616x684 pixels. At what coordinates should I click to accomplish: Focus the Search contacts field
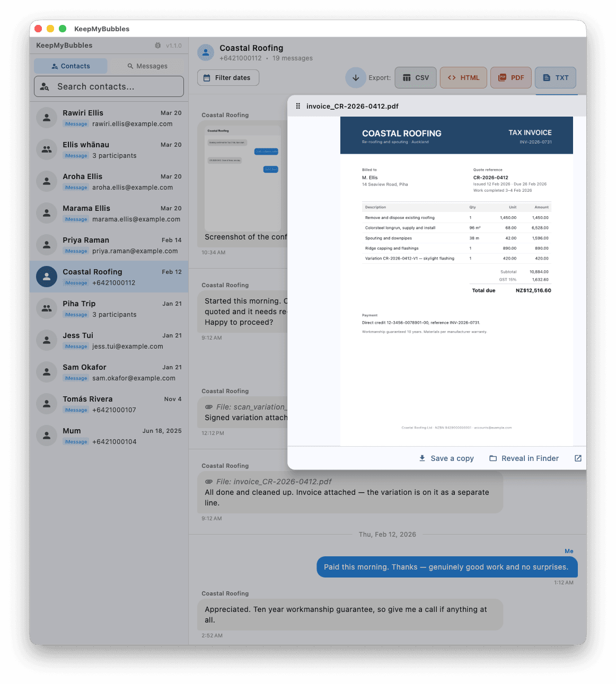[x=109, y=86]
